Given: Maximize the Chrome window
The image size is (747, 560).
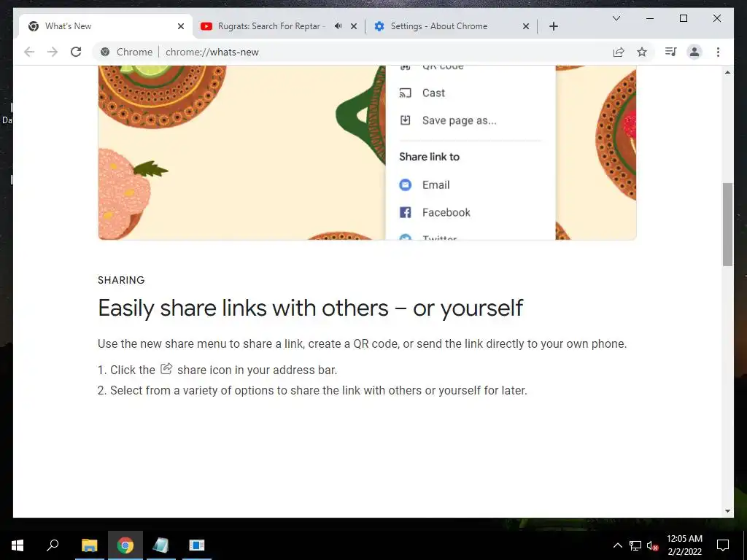Looking at the screenshot, I should tap(683, 18).
